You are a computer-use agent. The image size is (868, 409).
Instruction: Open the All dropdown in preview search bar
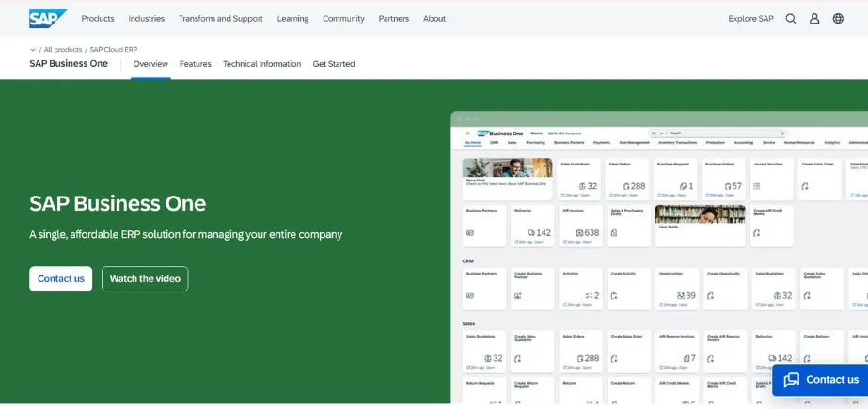657,134
